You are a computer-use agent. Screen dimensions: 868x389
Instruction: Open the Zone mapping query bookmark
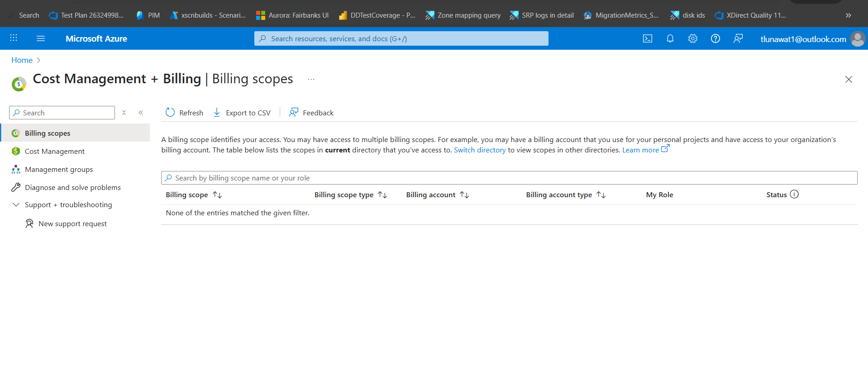pyautogui.click(x=463, y=15)
